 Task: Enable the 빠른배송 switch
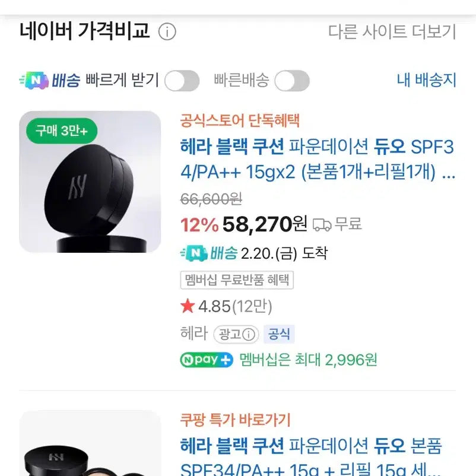pyautogui.click(x=291, y=81)
